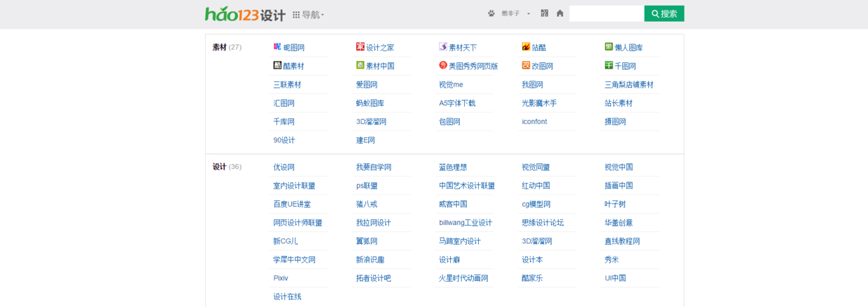Open the QR code icon in header
Viewport: 868px width, 307px height.
click(x=545, y=13)
